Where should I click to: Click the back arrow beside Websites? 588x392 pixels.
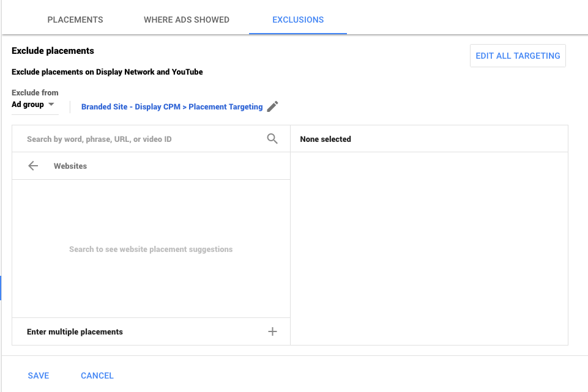point(33,166)
